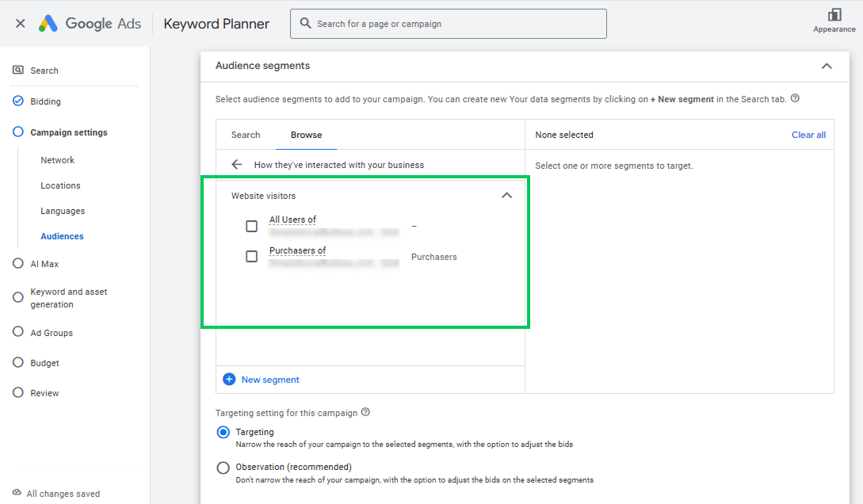Switch to the Search tab

[x=246, y=135]
